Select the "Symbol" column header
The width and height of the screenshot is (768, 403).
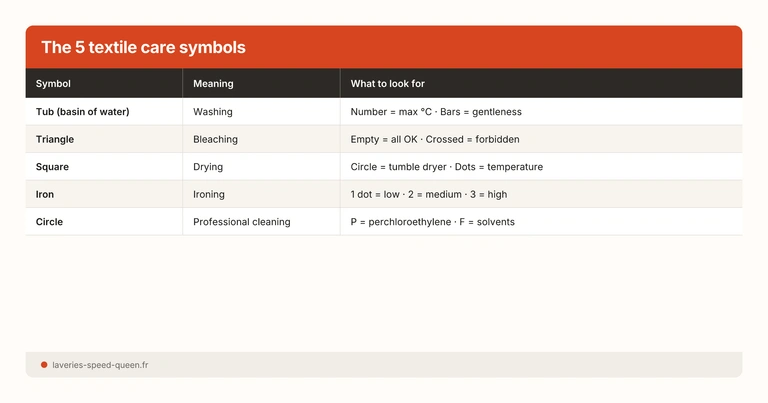point(53,84)
